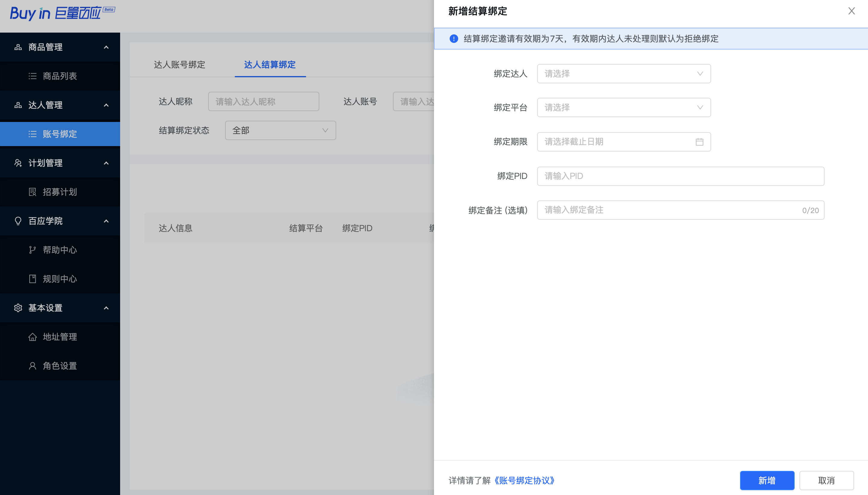The width and height of the screenshot is (868, 495).
Task: Toggle collapse 商品管理 sidebar section
Action: (106, 47)
